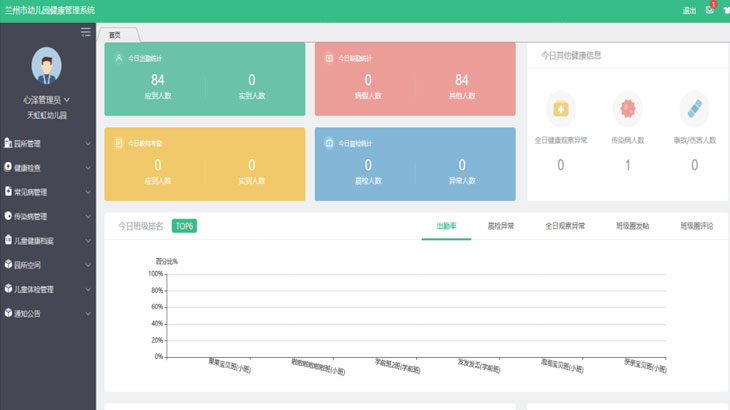This screenshot has width=730, height=410.
Task: Click the 今日晨检统计 card icon
Action: (x=329, y=143)
